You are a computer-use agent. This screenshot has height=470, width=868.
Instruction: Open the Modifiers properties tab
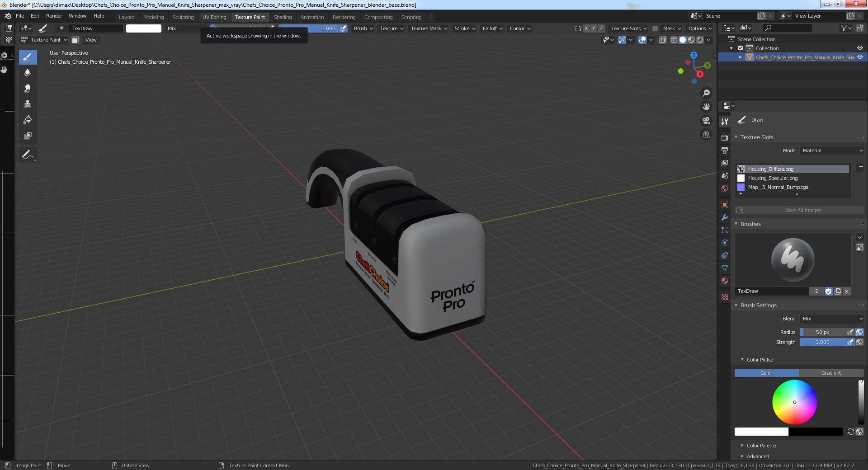coord(725,217)
